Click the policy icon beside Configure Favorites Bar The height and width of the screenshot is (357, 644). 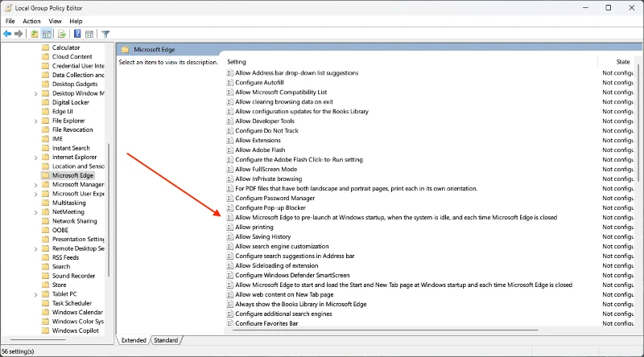click(x=230, y=323)
